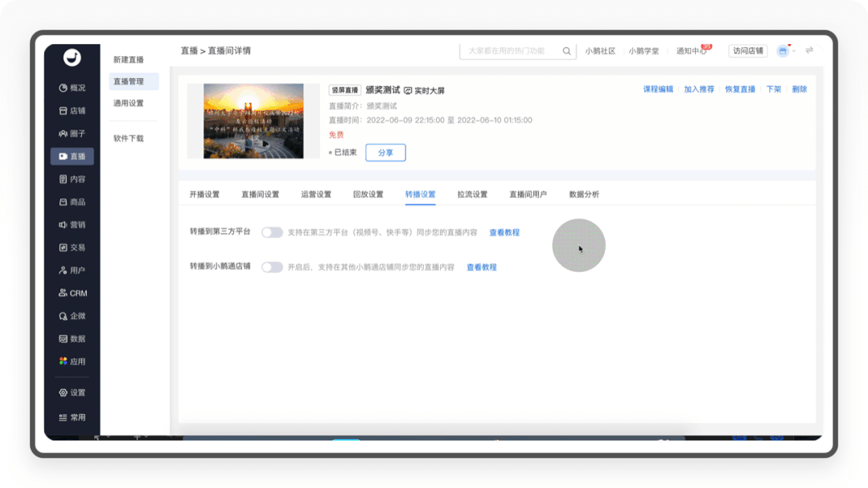Click the 颁奖测试 live title
The height and width of the screenshot is (488, 868).
click(383, 90)
